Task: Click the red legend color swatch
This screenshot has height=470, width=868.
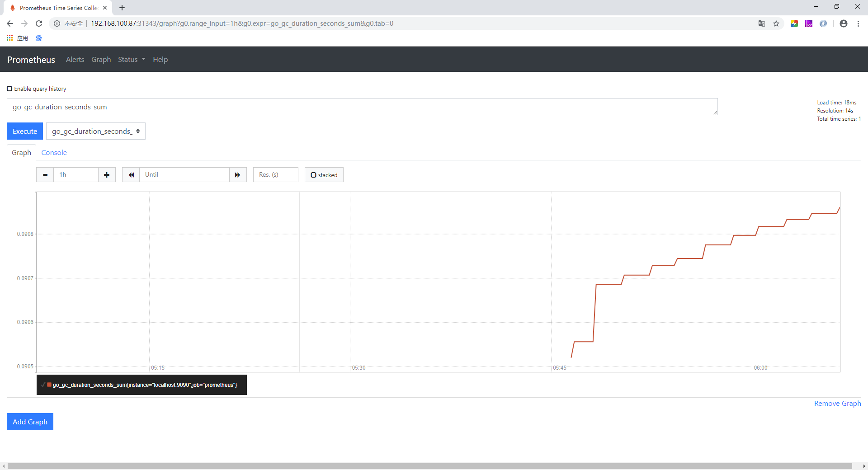Action: 49,385
